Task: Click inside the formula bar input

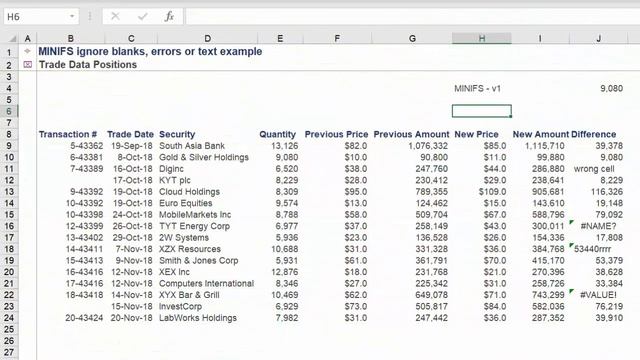Action: point(412,16)
